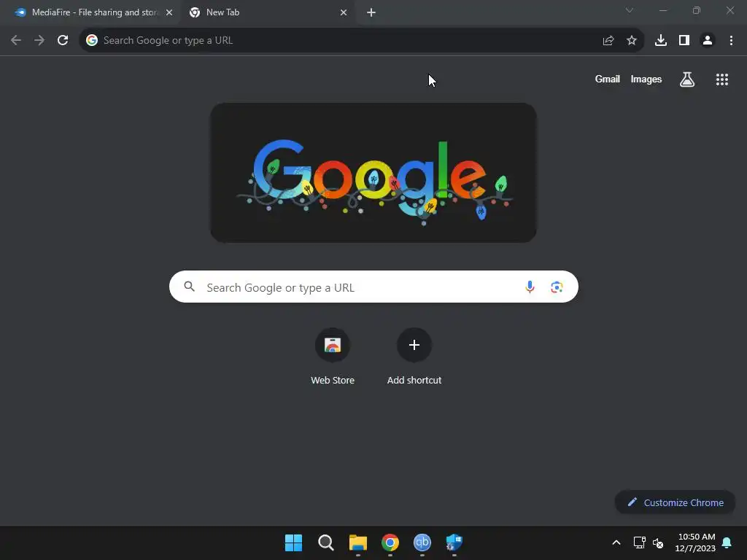747x560 pixels.
Task: Click the muted volume tray icon
Action: coord(658,542)
